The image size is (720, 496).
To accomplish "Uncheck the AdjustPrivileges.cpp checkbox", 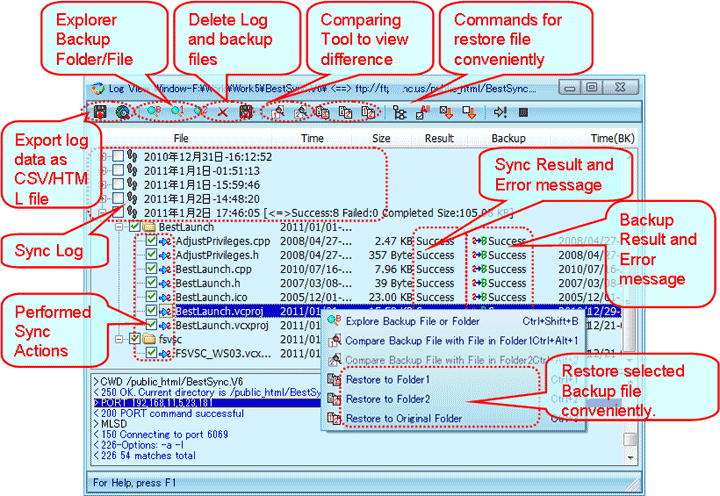I will [152, 241].
